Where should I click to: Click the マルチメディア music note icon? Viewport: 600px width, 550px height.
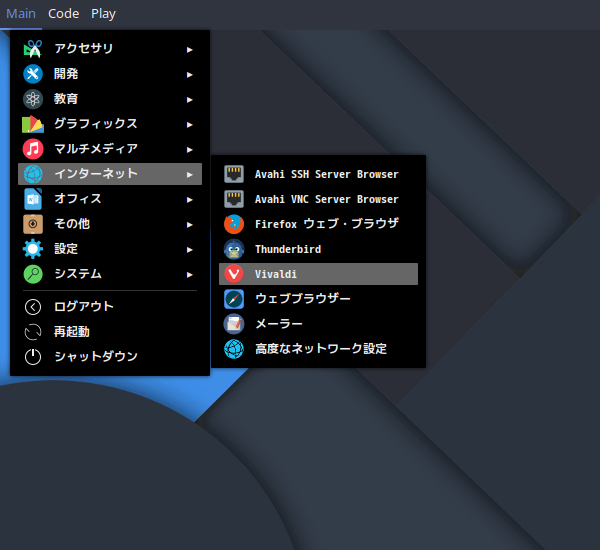[x=33, y=149]
